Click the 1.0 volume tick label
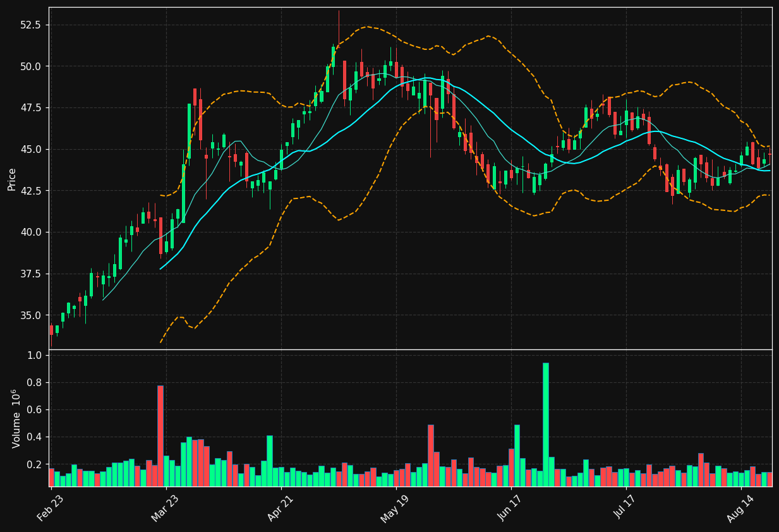Screen dimensions: 779x532 35,356
